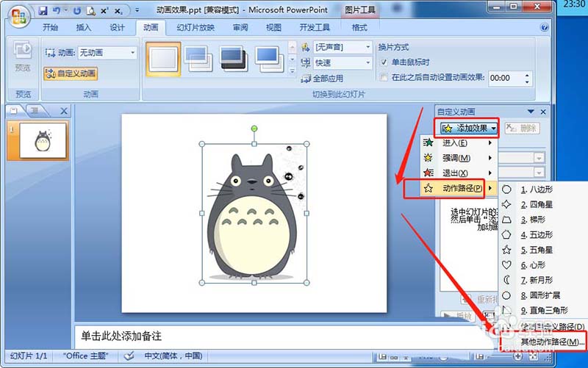This screenshot has height=368, width=588.
Task: Choose 4. 五边形 motion path
Action: (542, 235)
